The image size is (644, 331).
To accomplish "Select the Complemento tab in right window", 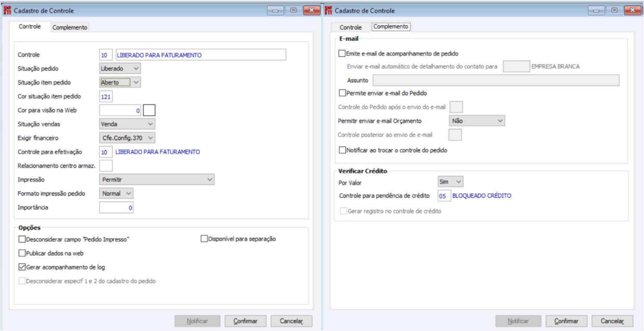I will click(391, 27).
